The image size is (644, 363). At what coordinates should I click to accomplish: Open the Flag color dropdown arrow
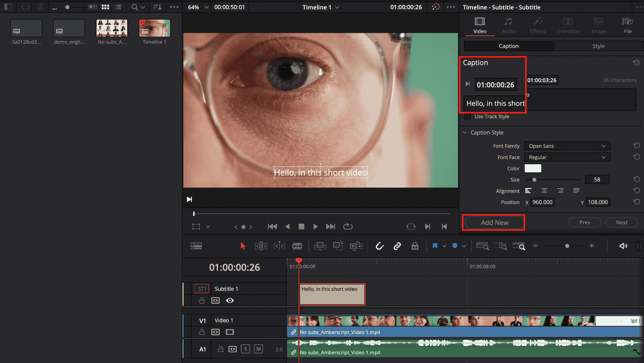coord(444,246)
